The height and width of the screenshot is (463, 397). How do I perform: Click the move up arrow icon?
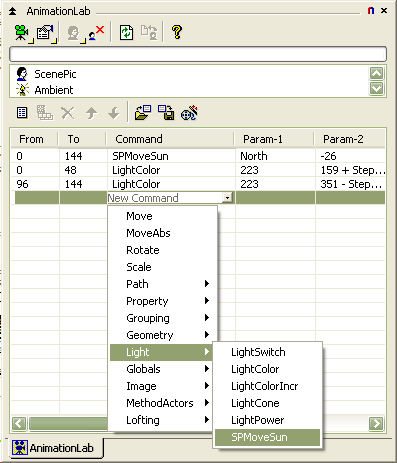pos(91,113)
